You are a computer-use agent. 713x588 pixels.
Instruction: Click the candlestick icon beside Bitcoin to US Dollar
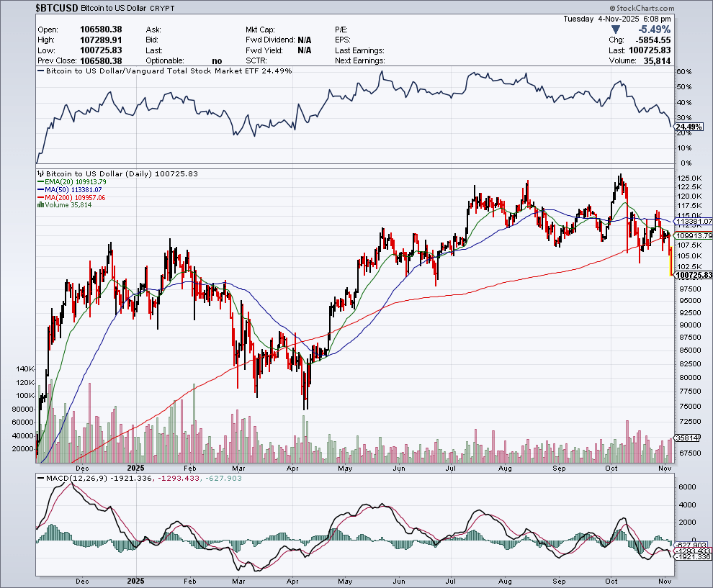(x=41, y=173)
